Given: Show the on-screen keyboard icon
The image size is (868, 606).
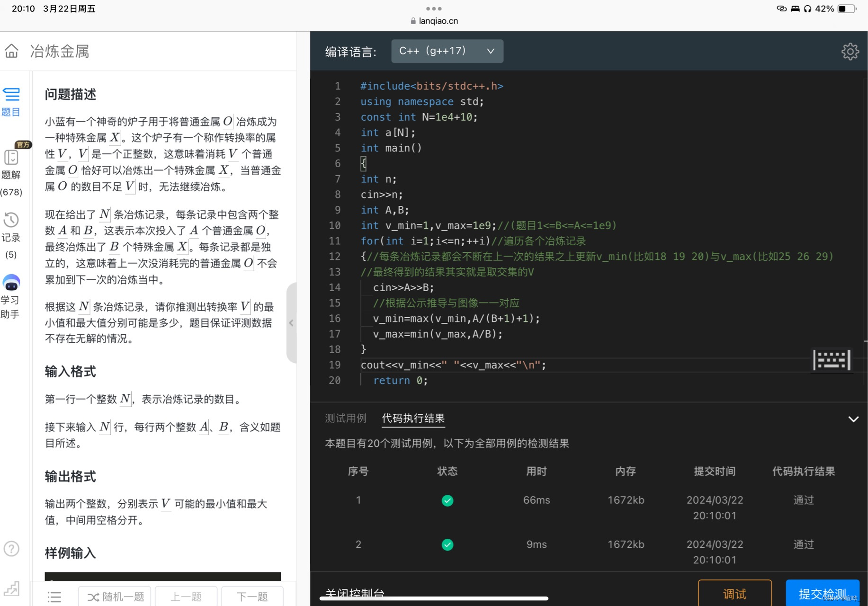Looking at the screenshot, I should point(832,360).
